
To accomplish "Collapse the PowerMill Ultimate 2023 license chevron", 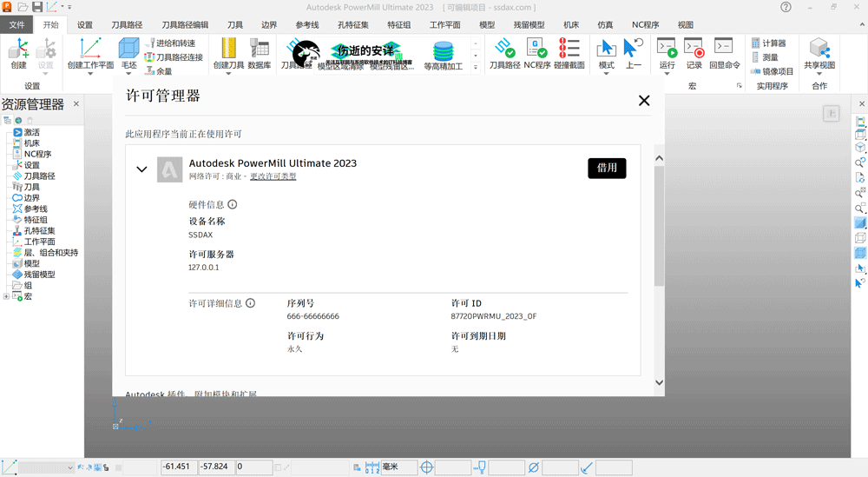I will (141, 169).
